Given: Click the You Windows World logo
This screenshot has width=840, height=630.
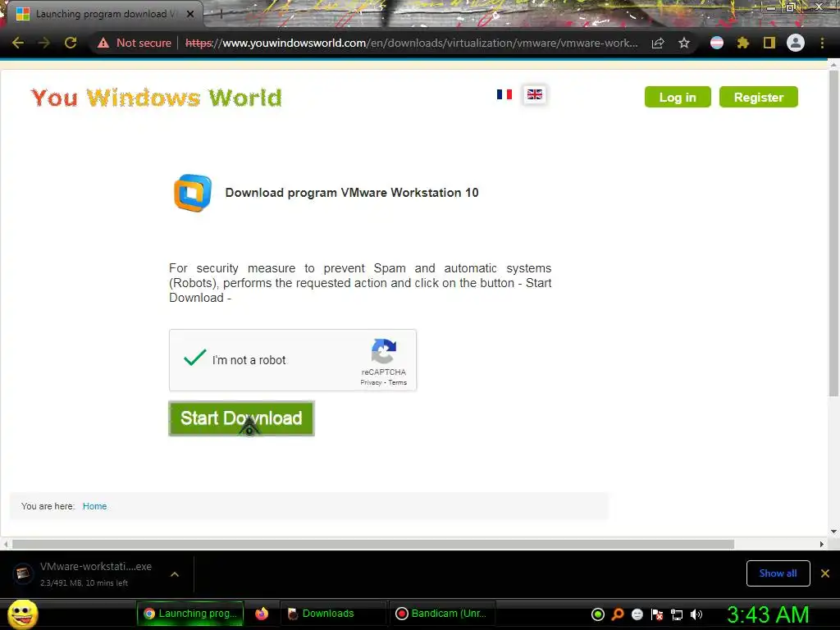Looking at the screenshot, I should pos(157,98).
